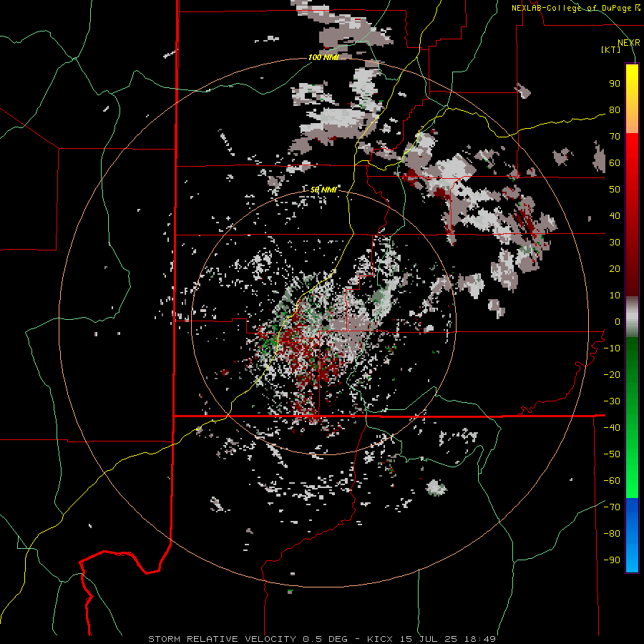The image size is (644, 644).
Task: Click the 20 value on velocity scale
Action: pos(615,269)
